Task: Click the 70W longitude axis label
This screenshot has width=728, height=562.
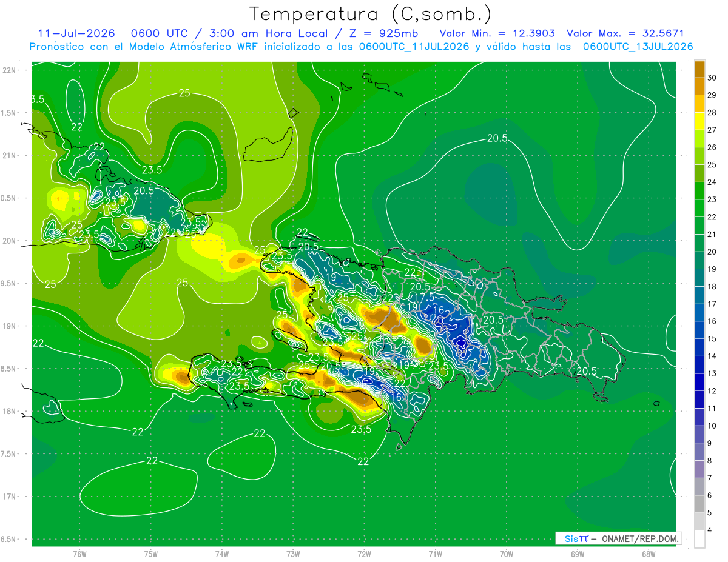Action: tap(507, 554)
